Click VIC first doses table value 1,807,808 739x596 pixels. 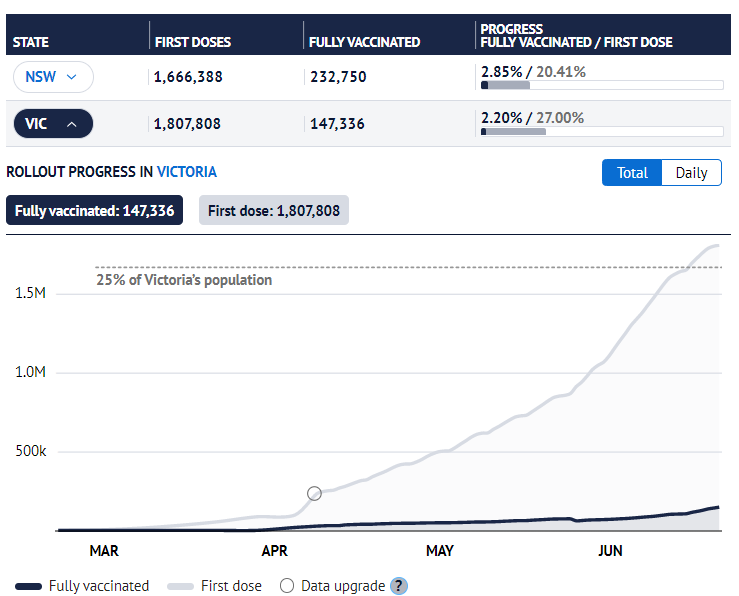[187, 124]
